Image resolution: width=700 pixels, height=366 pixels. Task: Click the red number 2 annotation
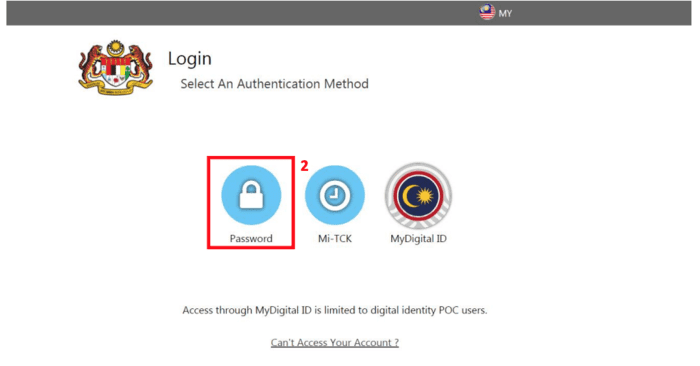click(x=304, y=166)
